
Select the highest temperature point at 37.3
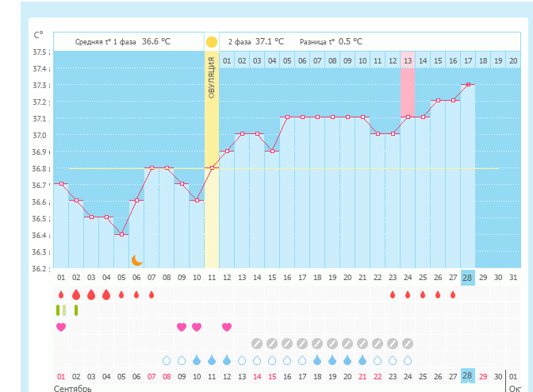click(468, 84)
